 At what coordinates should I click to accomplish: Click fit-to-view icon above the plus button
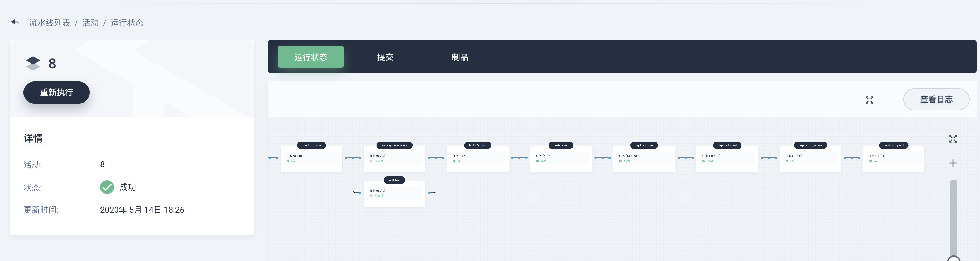pos(953,139)
